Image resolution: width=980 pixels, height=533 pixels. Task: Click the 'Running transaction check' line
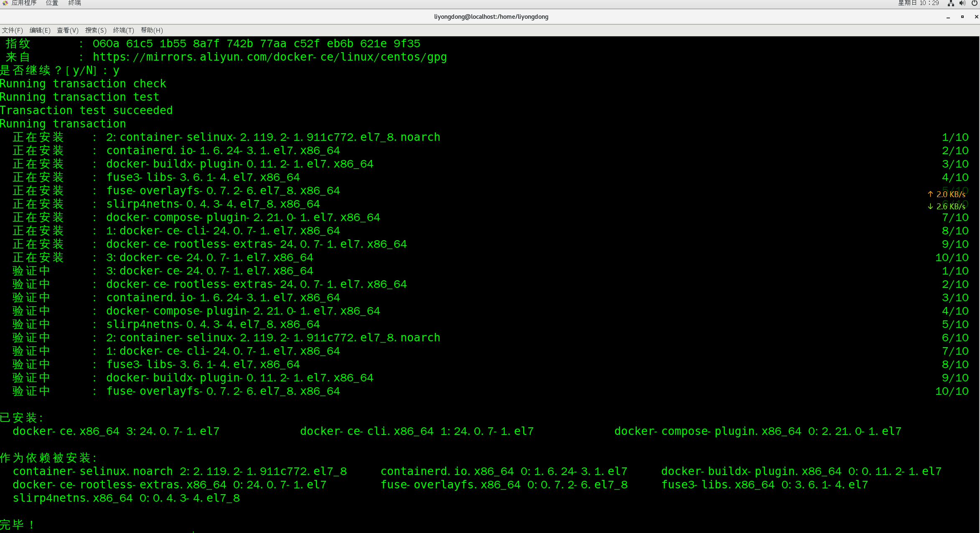[x=83, y=84]
